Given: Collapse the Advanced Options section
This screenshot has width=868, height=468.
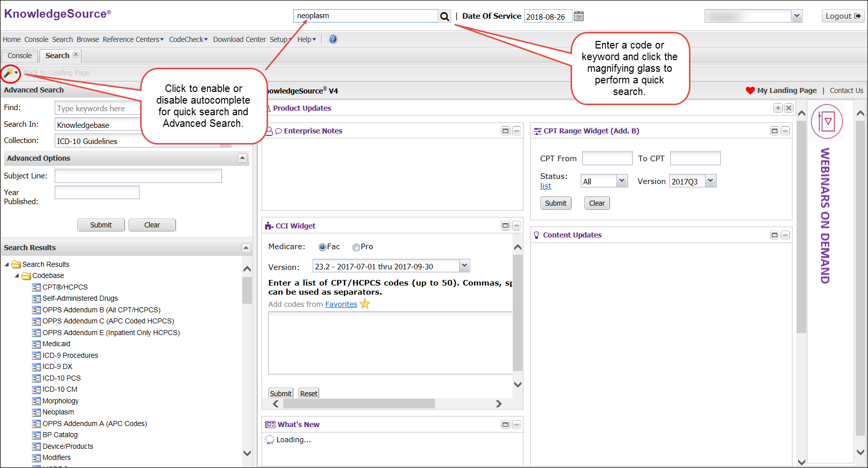Looking at the screenshot, I should [243, 158].
